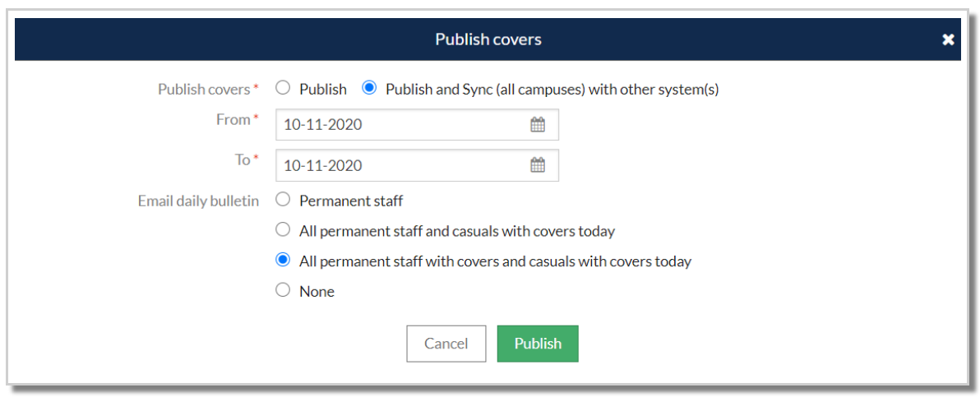The image size is (980, 397).
Task: Click the Publish covers dialog title
Action: pyautogui.click(x=488, y=39)
